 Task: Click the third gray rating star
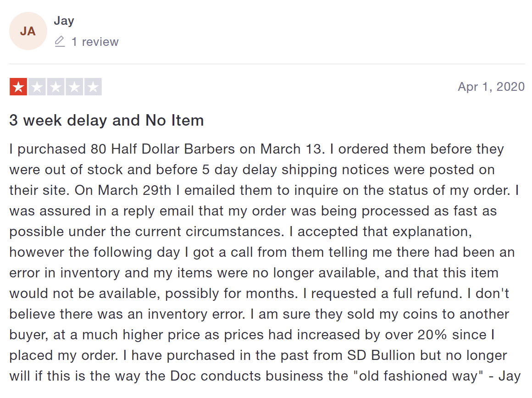[x=55, y=87]
